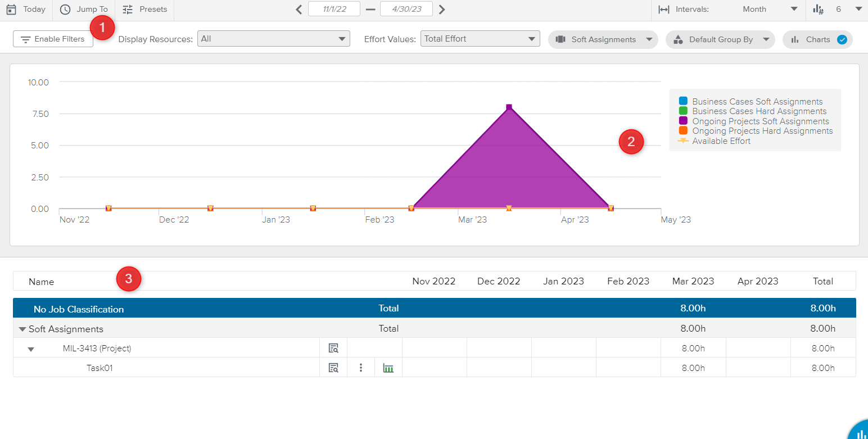Click Business Cases Soft Assignments blue swatch

[683, 101]
